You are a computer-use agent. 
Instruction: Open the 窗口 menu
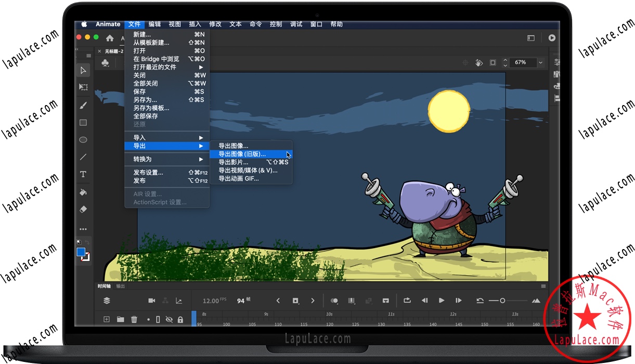click(x=316, y=24)
